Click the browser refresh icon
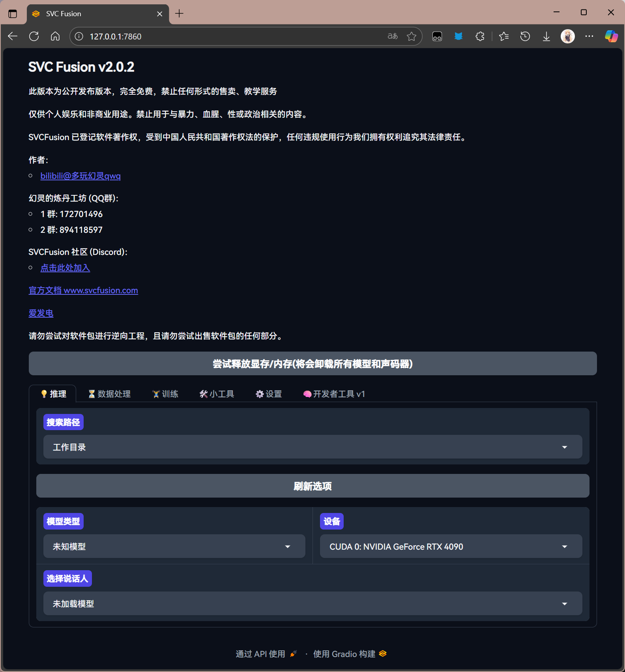 pyautogui.click(x=34, y=36)
